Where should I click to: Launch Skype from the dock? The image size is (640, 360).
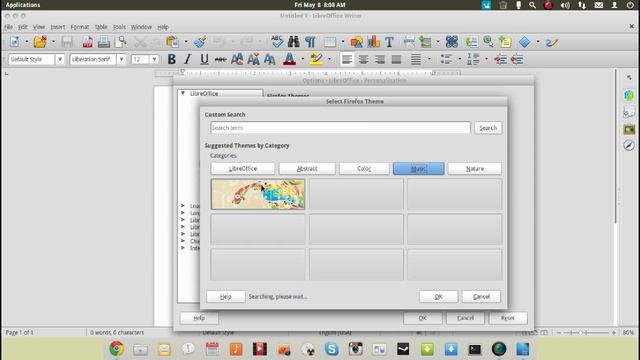331,349
